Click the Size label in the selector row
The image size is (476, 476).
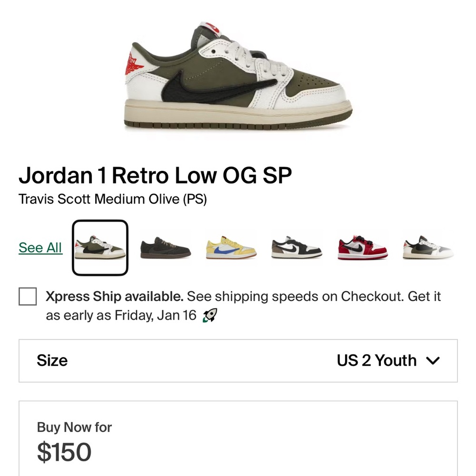(52, 361)
